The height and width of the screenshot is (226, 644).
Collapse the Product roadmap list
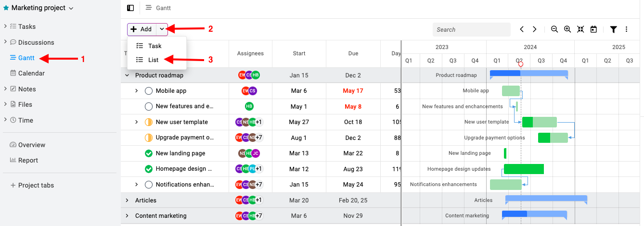(x=127, y=75)
